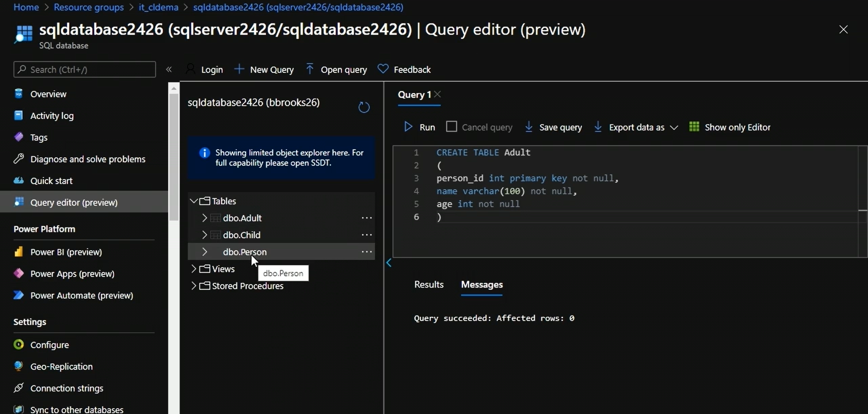Click the Login person icon
The image size is (868, 414).
191,69
